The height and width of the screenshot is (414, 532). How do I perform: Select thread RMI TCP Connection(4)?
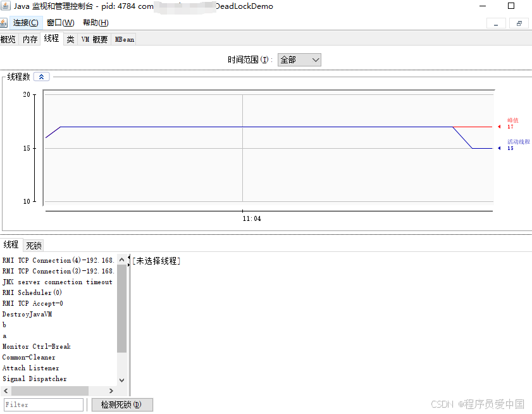(x=58, y=260)
